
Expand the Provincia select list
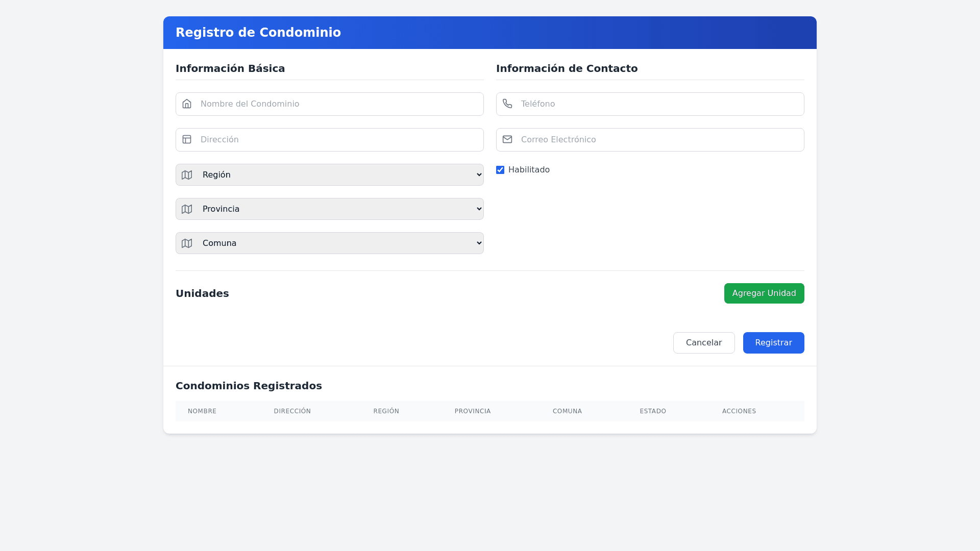[337, 209]
